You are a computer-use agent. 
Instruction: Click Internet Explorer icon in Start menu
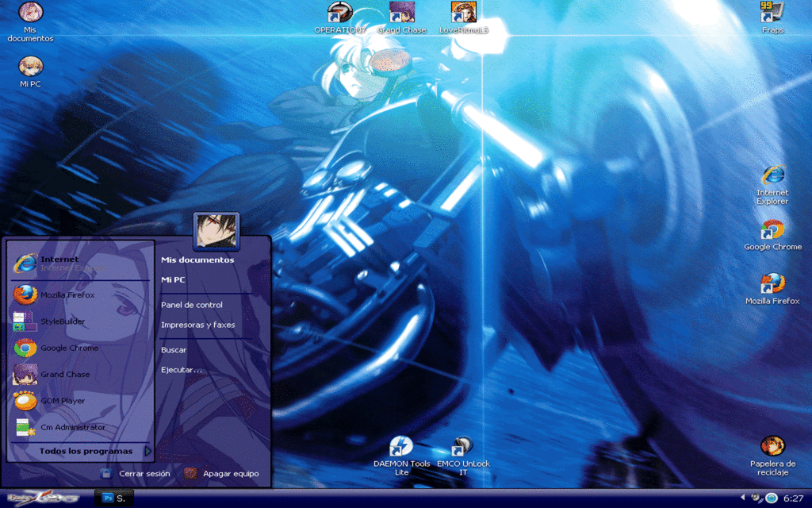click(25, 264)
